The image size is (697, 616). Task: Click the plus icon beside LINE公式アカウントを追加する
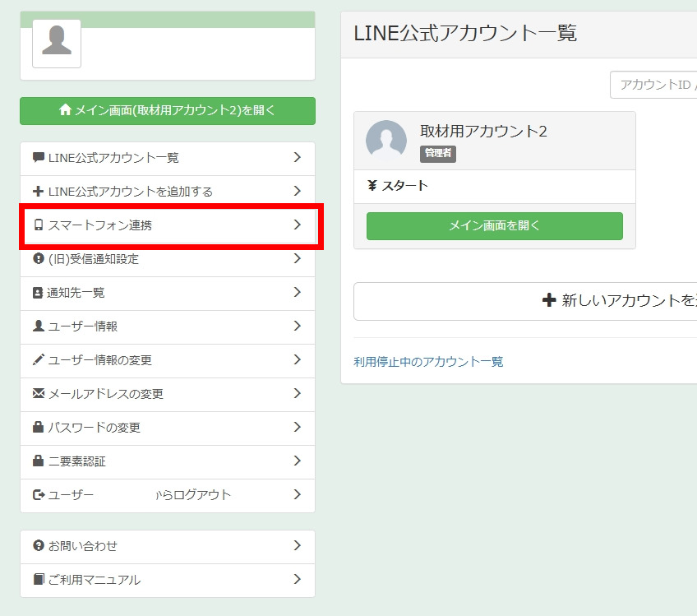pos(38,192)
